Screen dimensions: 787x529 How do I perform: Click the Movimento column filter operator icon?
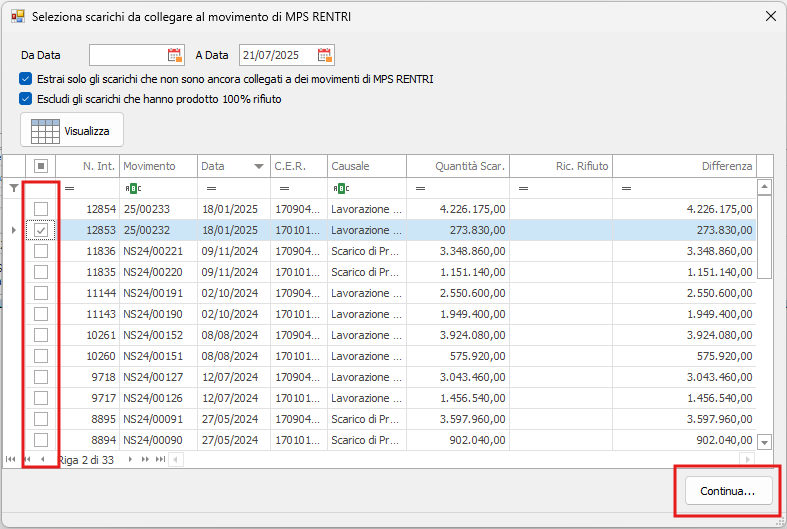tap(133, 188)
